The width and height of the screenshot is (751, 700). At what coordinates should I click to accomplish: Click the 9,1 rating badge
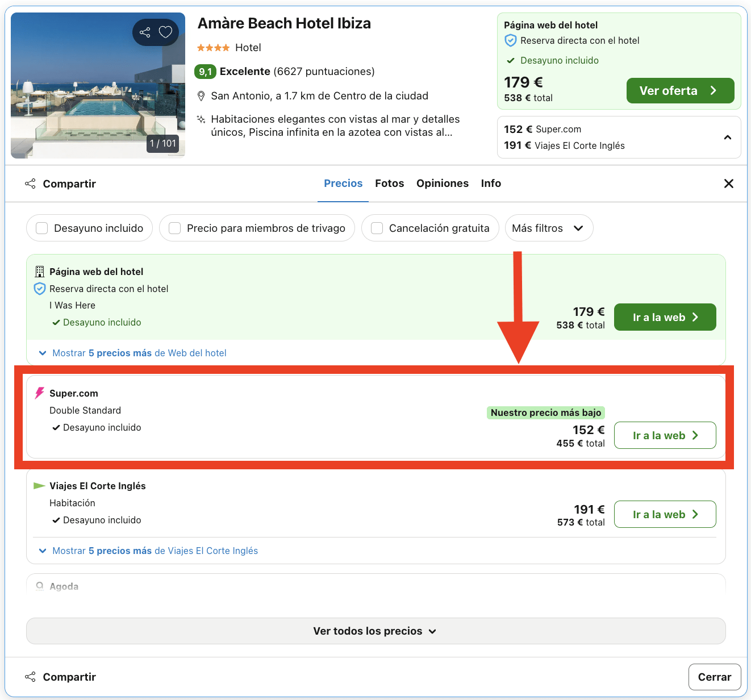pyautogui.click(x=205, y=72)
